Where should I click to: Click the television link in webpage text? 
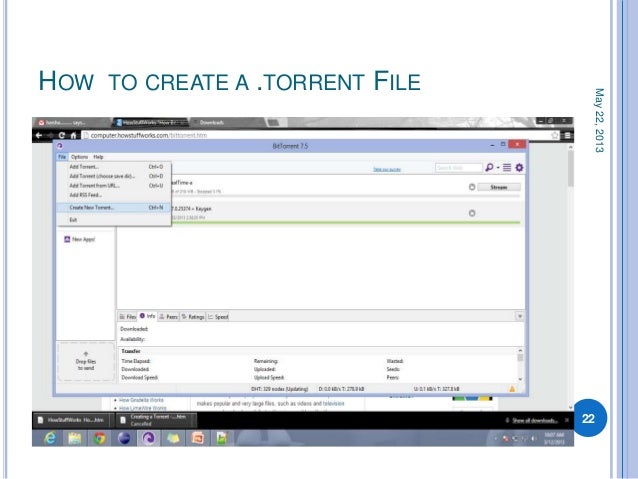point(333,404)
